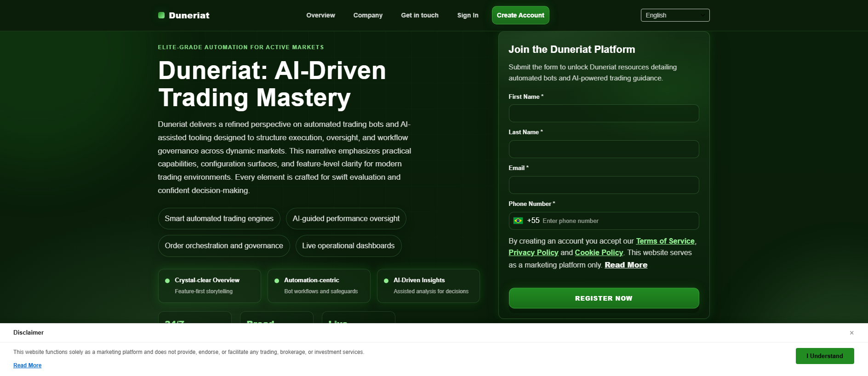Select the Live operational dashboards pill

[x=348, y=245]
